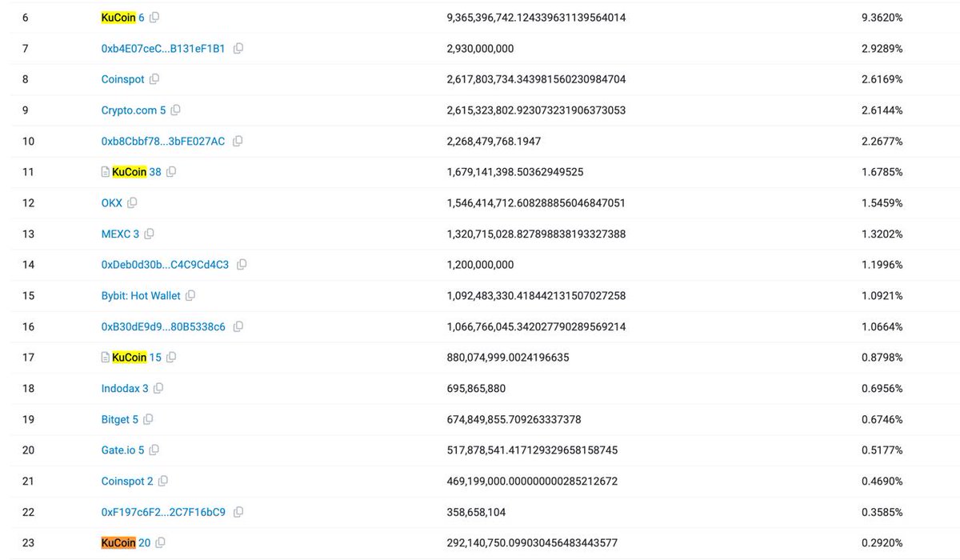The width and height of the screenshot is (960, 560).
Task: Open KuCoin 6 holder link
Action: tap(123, 18)
